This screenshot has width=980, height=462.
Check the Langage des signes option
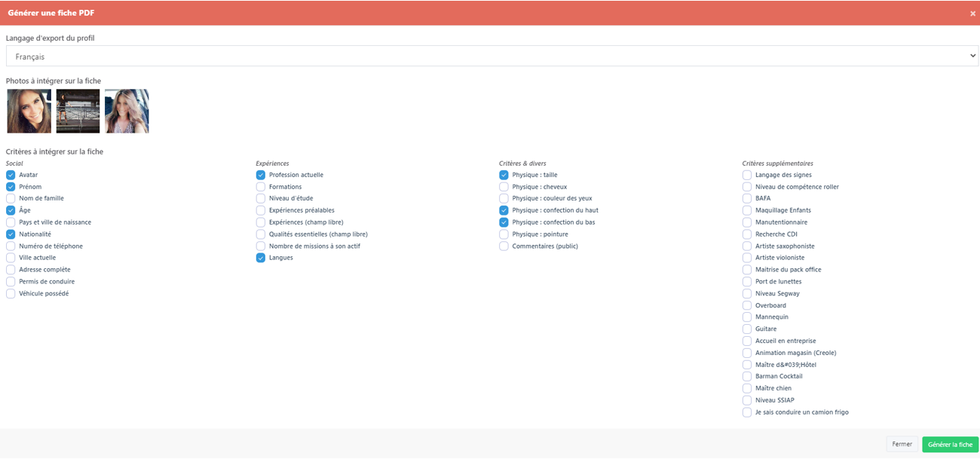747,175
